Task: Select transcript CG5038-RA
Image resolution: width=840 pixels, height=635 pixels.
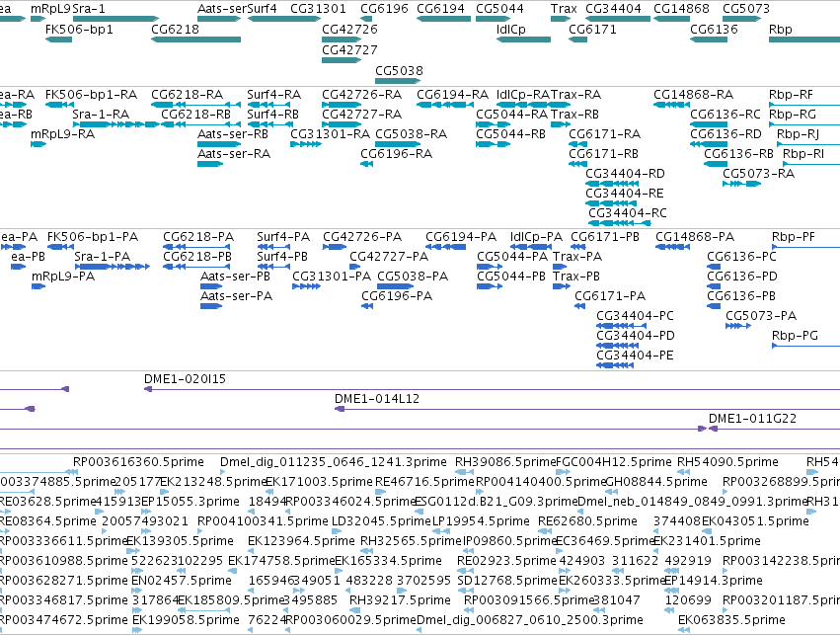Action: (x=411, y=134)
